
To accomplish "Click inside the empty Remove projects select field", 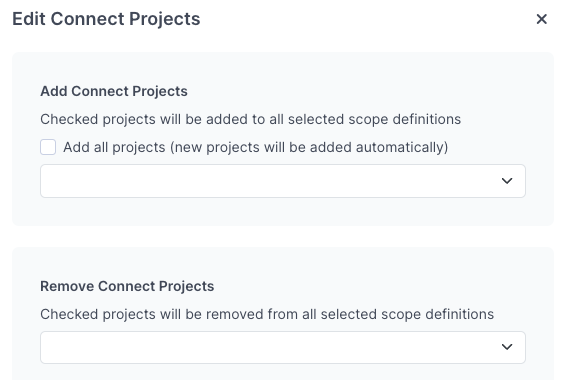I will [283, 347].
